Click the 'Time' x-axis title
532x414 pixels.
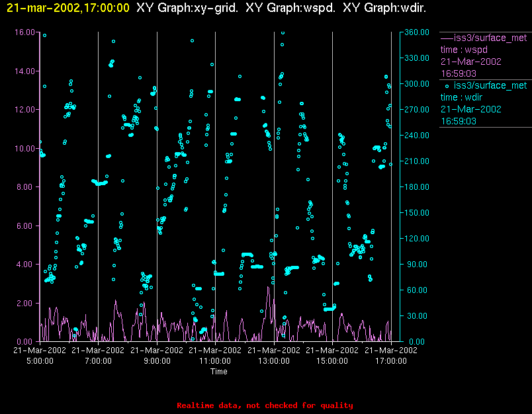219,372
